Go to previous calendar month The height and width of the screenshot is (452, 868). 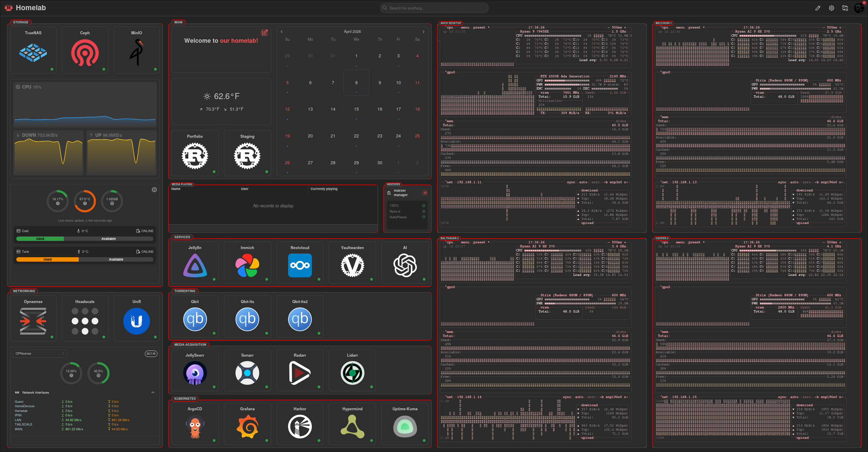[282, 32]
